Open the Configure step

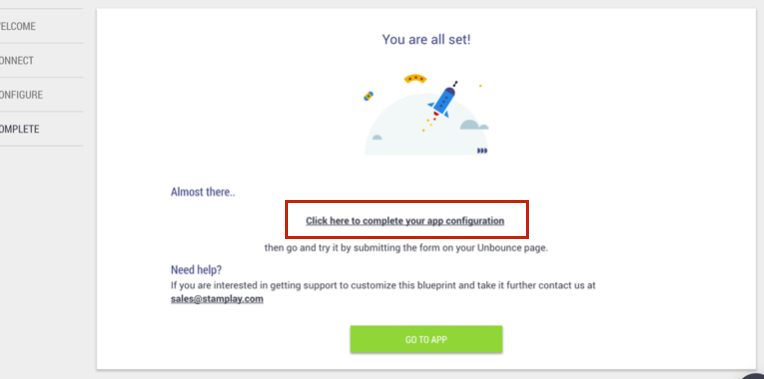21,95
